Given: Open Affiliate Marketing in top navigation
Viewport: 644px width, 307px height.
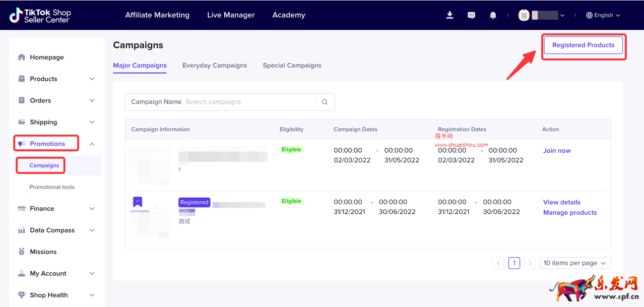Looking at the screenshot, I should [157, 15].
